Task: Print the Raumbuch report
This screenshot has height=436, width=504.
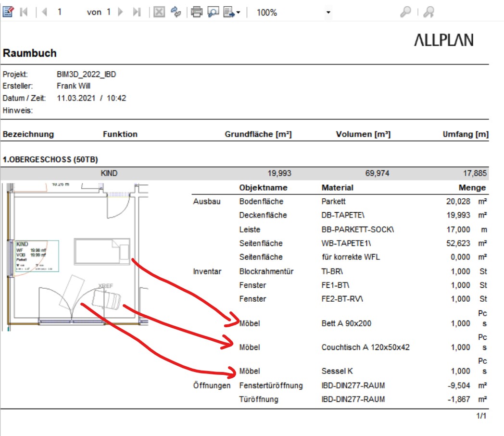Action: [196, 12]
